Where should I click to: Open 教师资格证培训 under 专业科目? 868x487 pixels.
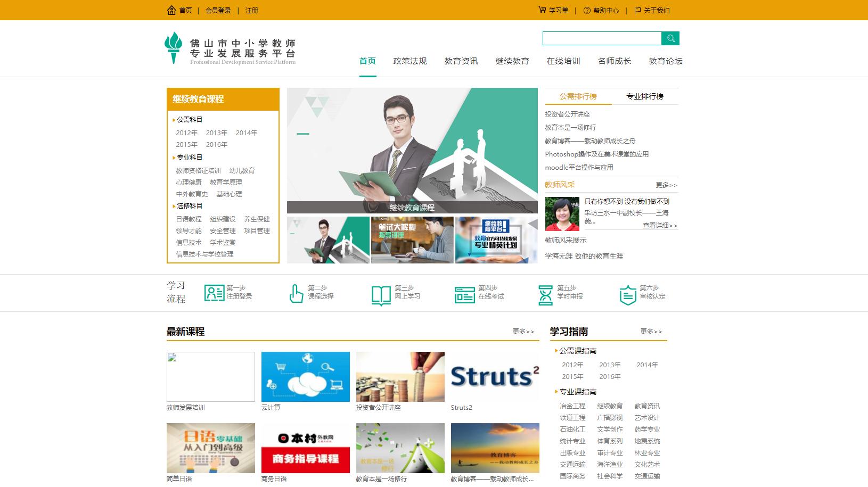198,171
